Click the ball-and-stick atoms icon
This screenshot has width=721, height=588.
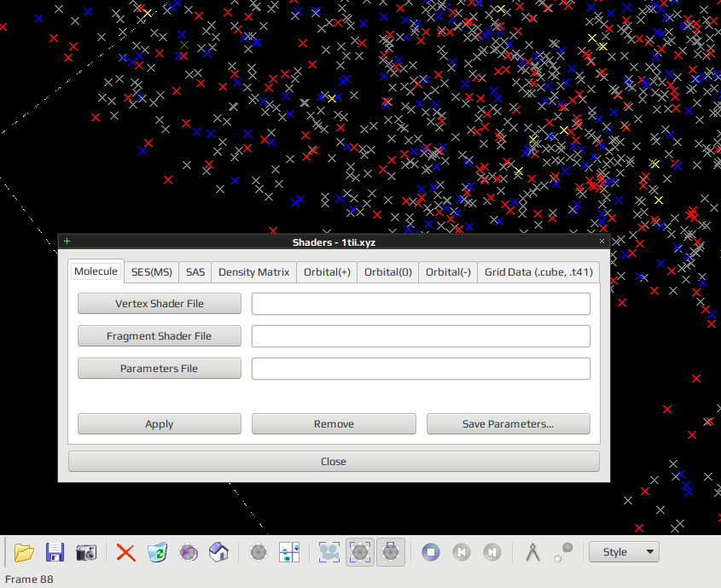click(563, 552)
